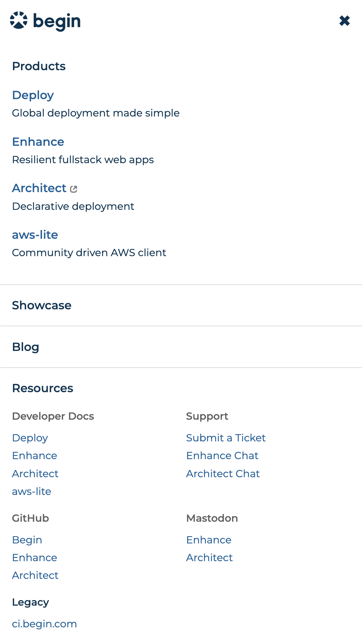
Task: Open aws-lite under Developer Docs
Action: click(32, 491)
